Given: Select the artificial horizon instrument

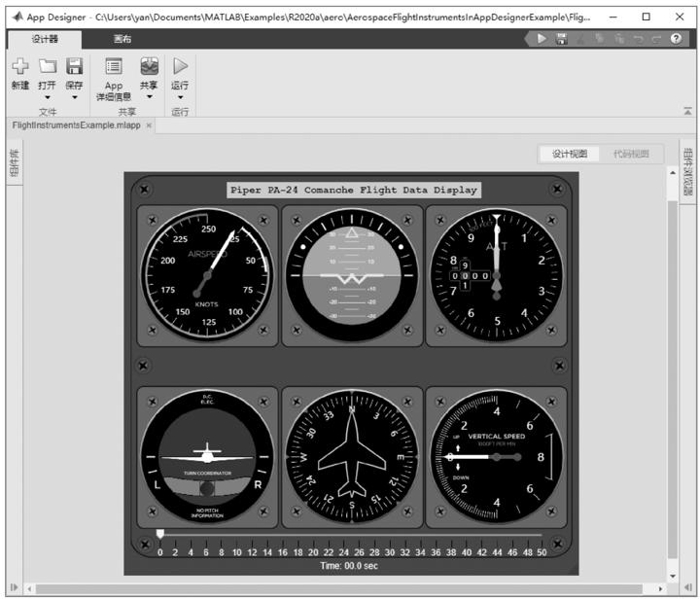Looking at the screenshot, I should [x=352, y=276].
